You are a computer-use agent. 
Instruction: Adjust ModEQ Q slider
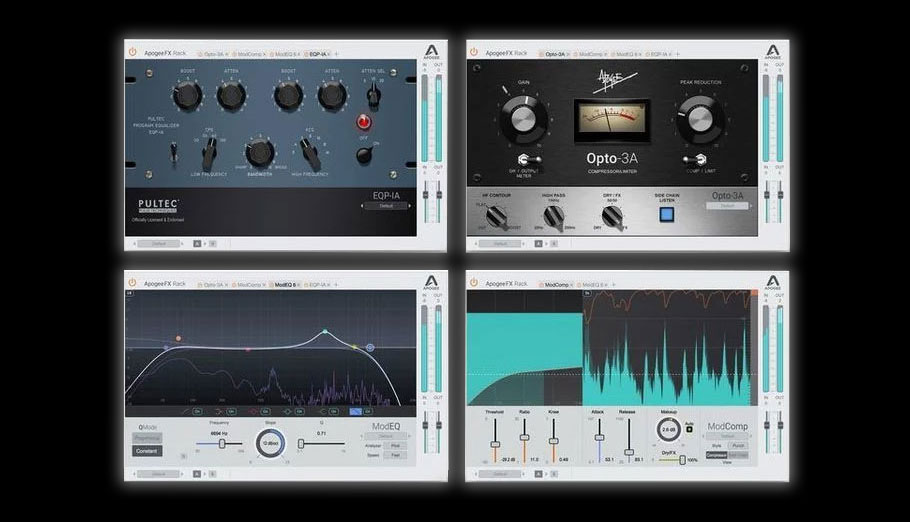coord(321,444)
